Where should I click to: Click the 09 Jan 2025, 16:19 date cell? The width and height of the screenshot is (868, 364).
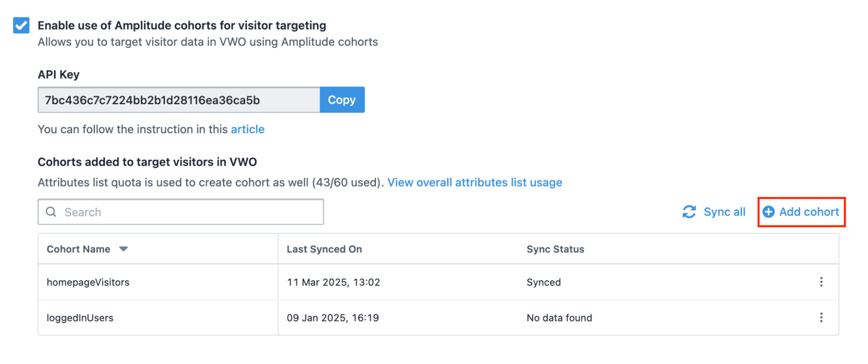333,318
